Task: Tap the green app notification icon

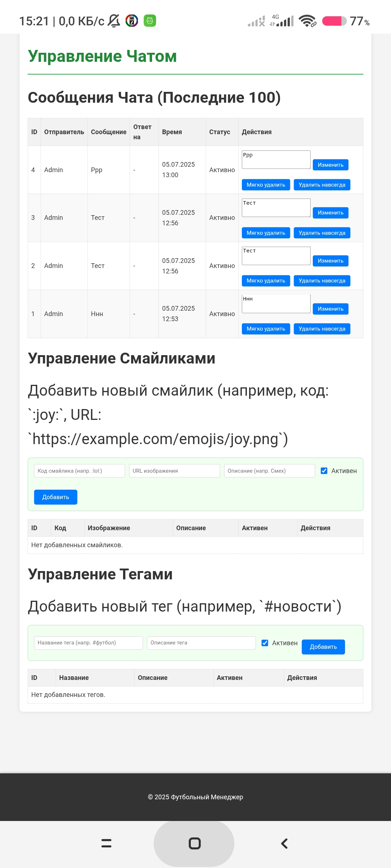Action: 150,21
